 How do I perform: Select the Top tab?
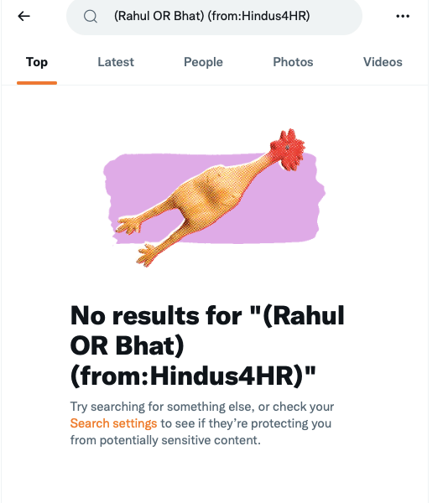37,62
